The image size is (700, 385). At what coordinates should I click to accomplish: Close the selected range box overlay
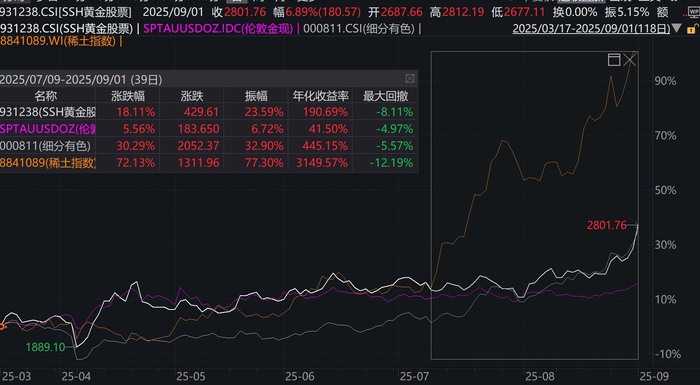pos(630,59)
